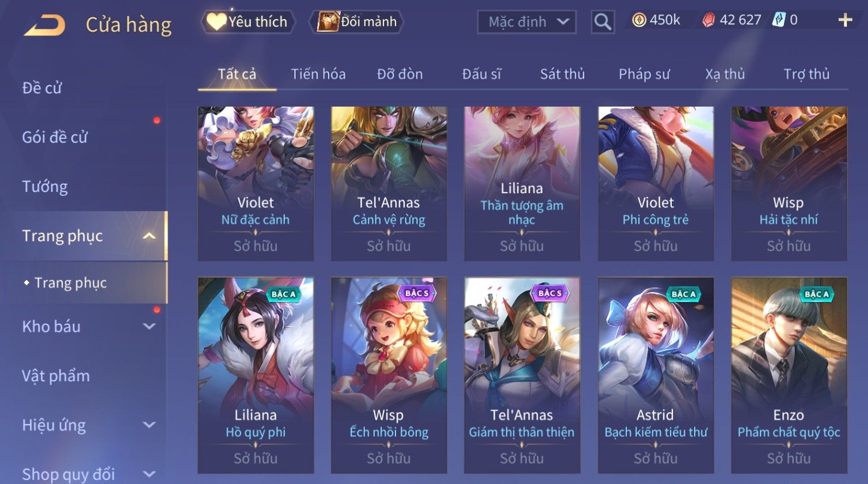This screenshot has width=868, height=484.
Task: Expand the Hiệu ứng sidebar section
Action: pos(149,425)
